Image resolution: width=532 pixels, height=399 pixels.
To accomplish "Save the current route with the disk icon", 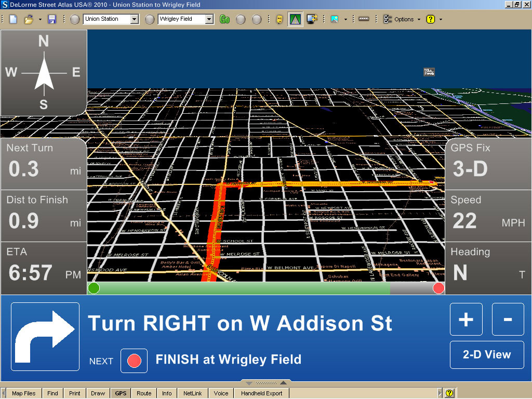I will point(52,19).
